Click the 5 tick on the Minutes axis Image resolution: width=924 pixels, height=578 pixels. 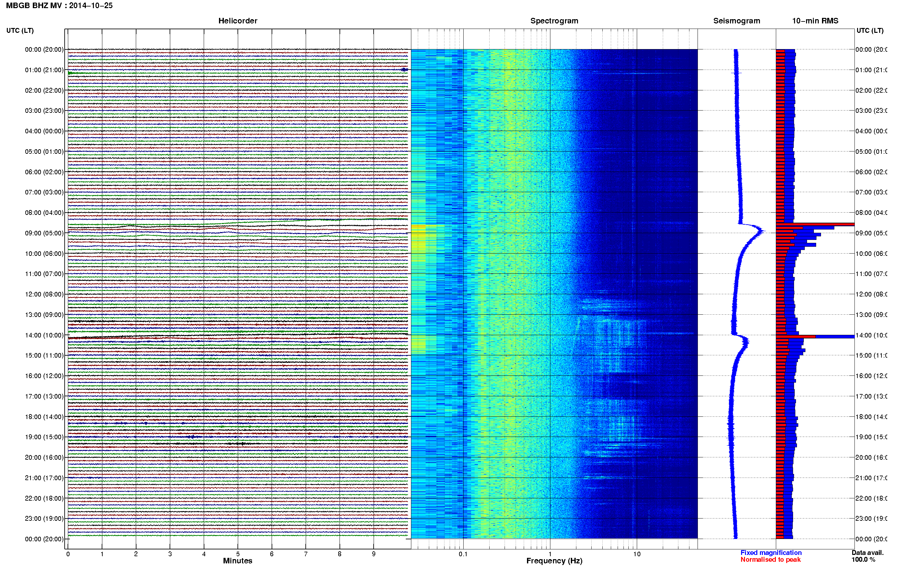coord(238,554)
